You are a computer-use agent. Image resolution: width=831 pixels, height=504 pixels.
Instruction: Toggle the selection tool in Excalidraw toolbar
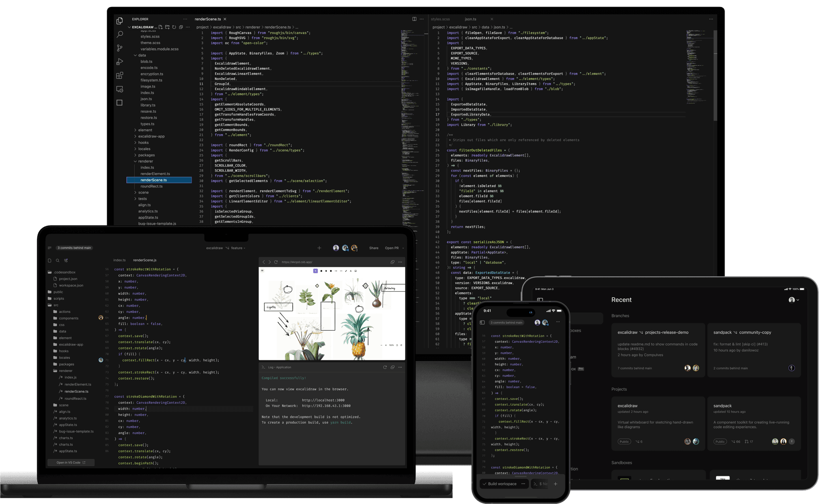click(x=316, y=271)
